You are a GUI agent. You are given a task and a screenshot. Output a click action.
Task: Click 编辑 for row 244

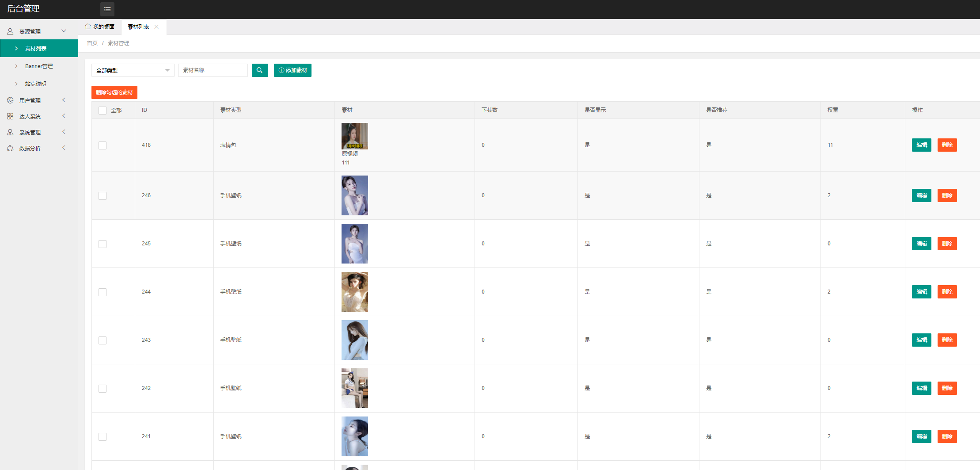point(922,292)
